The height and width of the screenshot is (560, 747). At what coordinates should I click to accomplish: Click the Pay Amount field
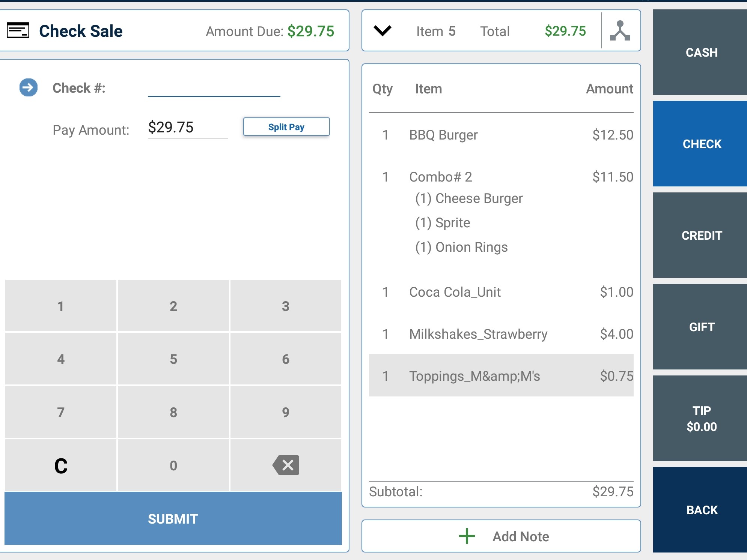point(188,128)
